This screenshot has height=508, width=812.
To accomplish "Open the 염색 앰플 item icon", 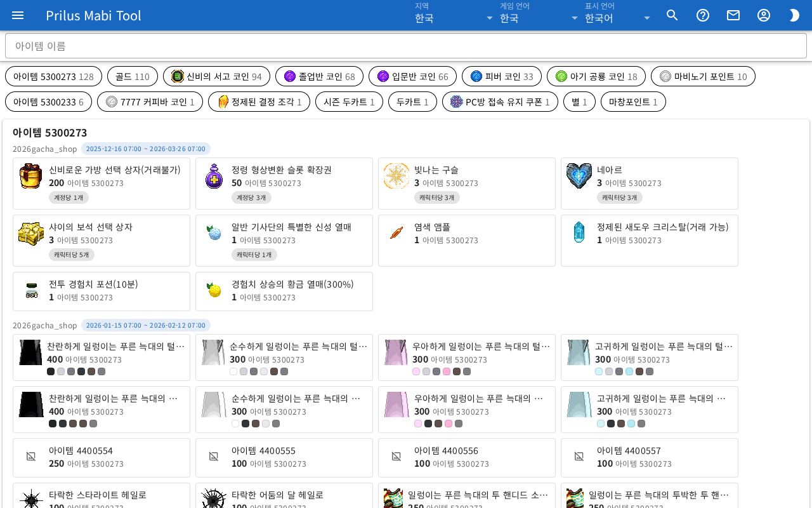I will tap(396, 233).
